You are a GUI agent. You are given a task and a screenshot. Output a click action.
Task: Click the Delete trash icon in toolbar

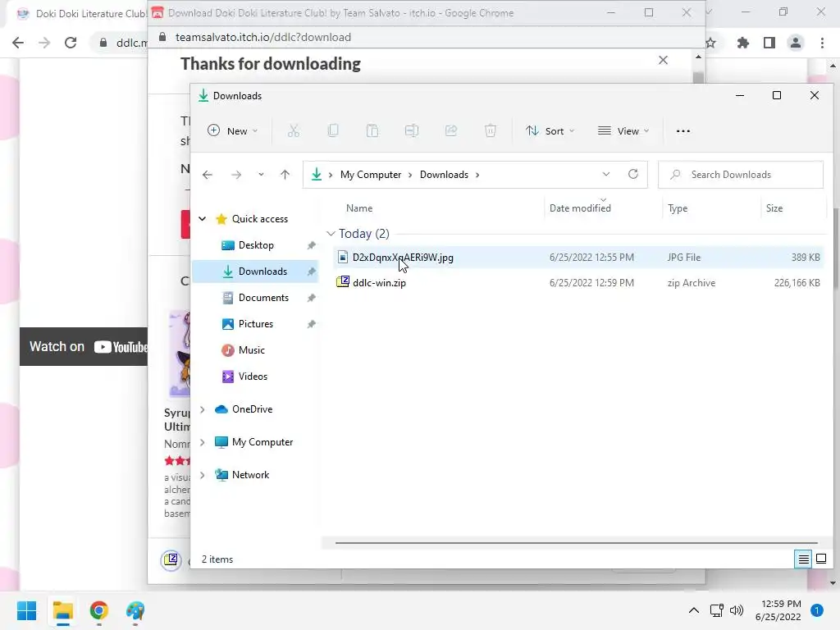point(491,130)
